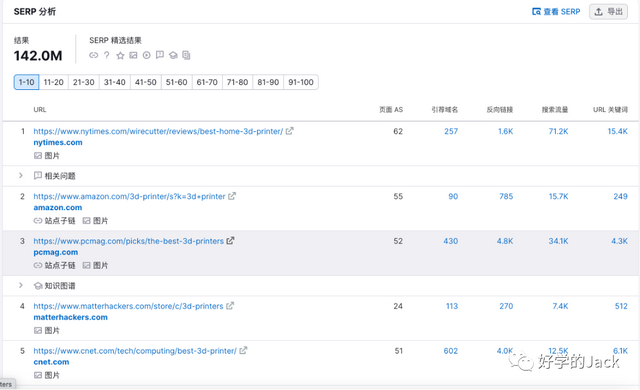Click referring domains value 113 for matterhackers
Image resolution: width=640 pixels, height=390 pixels.
tap(452, 306)
